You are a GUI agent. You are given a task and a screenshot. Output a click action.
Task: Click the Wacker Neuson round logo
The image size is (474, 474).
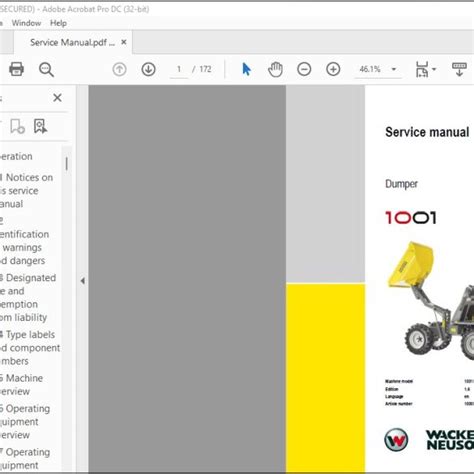point(396,440)
